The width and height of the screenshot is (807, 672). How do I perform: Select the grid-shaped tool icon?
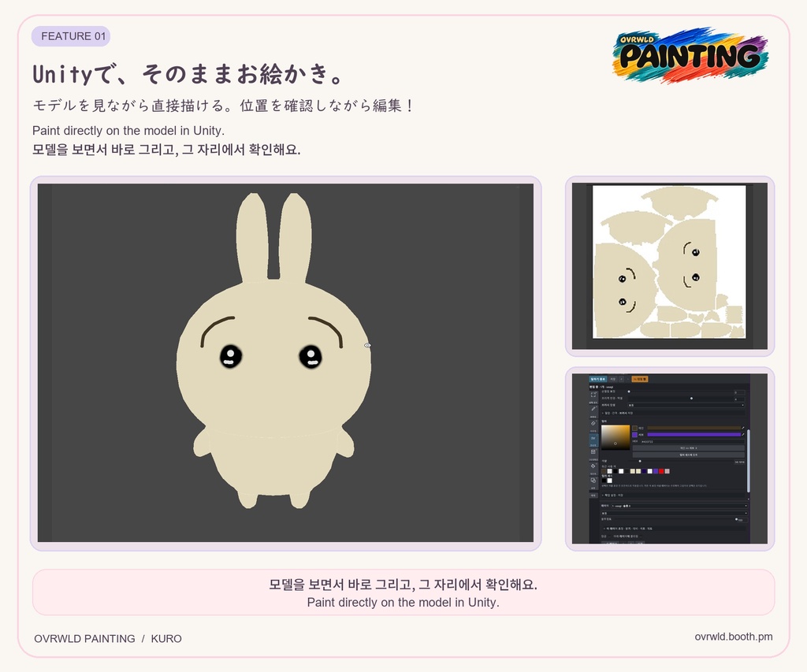[593, 451]
